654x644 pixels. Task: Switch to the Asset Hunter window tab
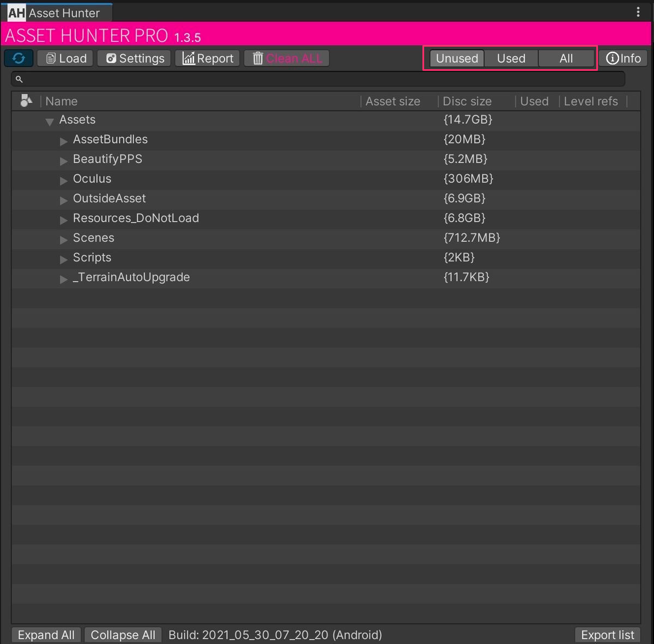[x=57, y=13]
